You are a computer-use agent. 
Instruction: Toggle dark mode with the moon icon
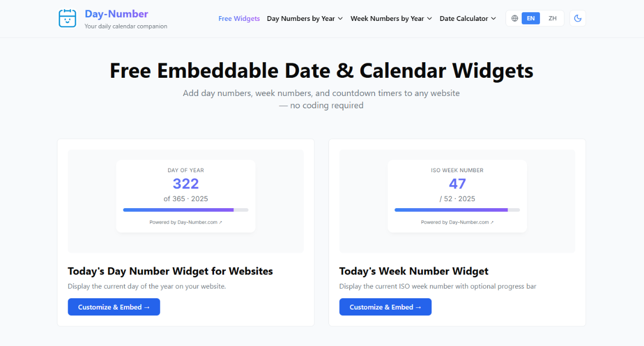(577, 18)
